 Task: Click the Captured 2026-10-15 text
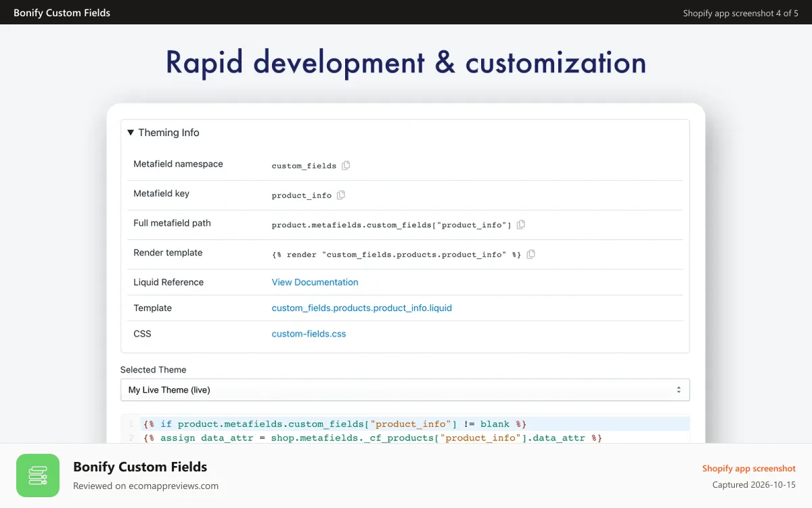point(754,485)
